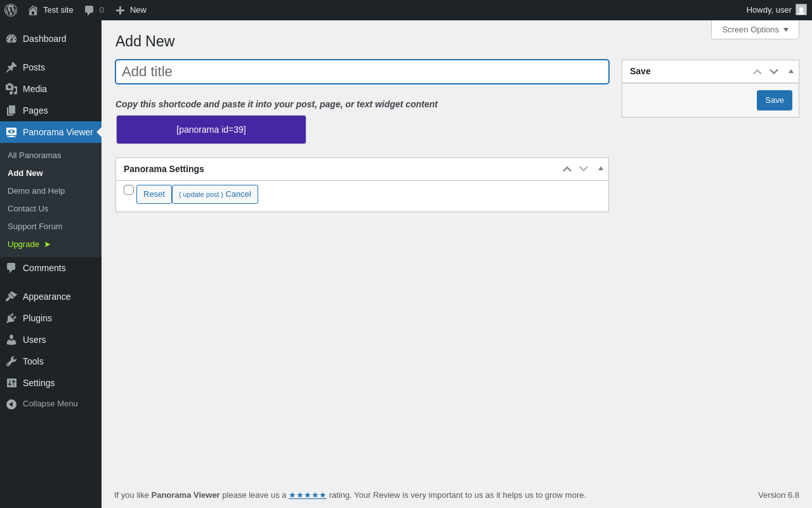This screenshot has width=812, height=508.
Task: Click the Appearance paintbrush icon
Action: pyautogui.click(x=11, y=297)
